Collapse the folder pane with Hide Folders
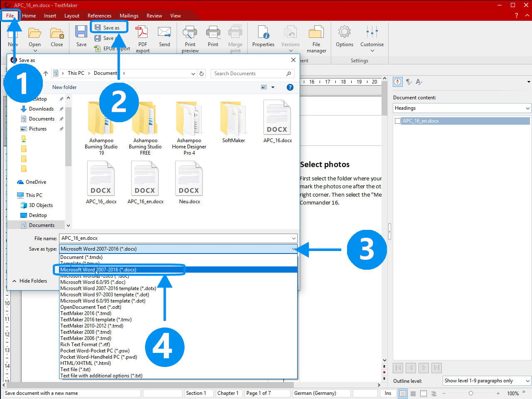This screenshot has width=532, height=399. click(30, 281)
